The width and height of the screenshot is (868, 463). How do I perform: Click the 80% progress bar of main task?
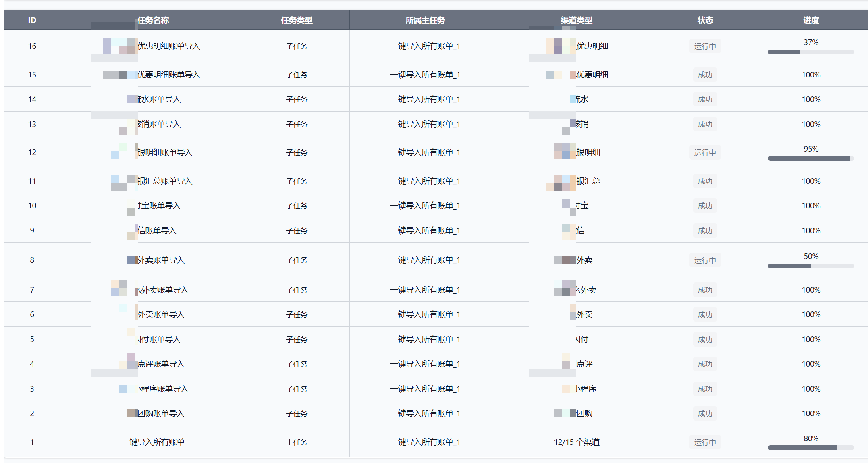click(811, 448)
